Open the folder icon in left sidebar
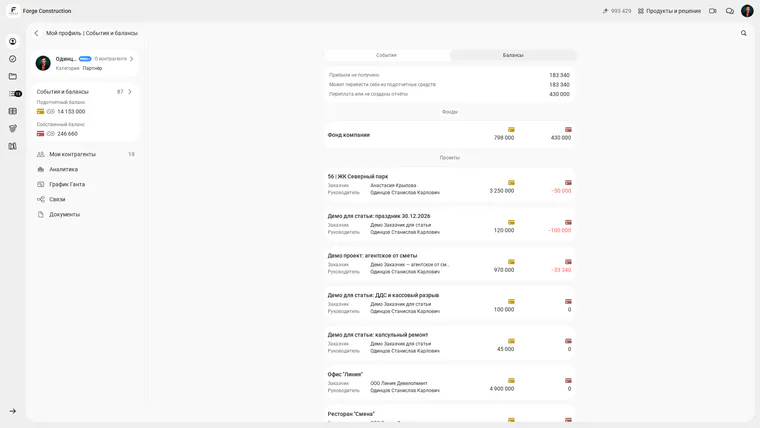760x428 pixels. point(13,76)
